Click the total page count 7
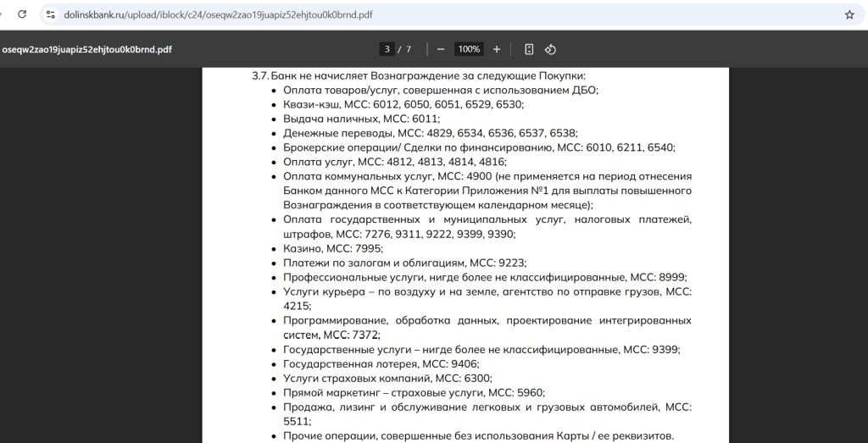This screenshot has height=443, width=868. coord(409,49)
